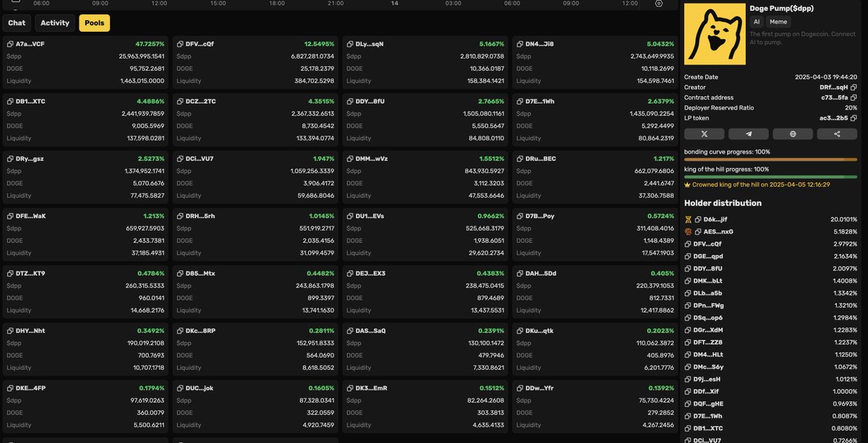Copy the Creator address DRf...sqH

(x=854, y=87)
